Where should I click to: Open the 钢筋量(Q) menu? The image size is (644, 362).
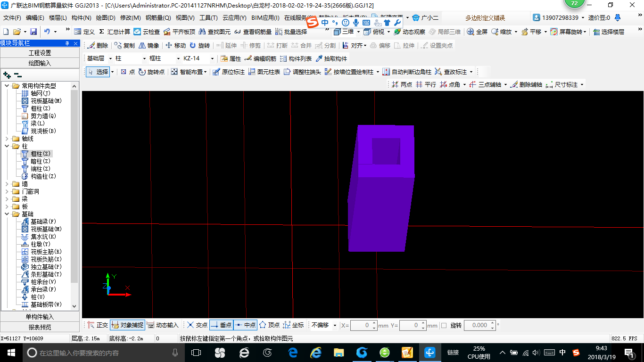tap(158, 18)
